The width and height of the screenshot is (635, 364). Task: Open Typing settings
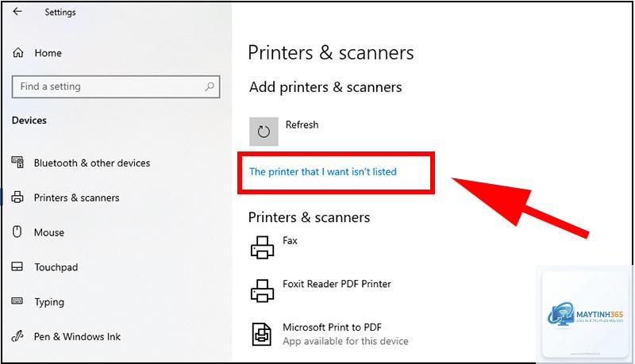pos(49,302)
